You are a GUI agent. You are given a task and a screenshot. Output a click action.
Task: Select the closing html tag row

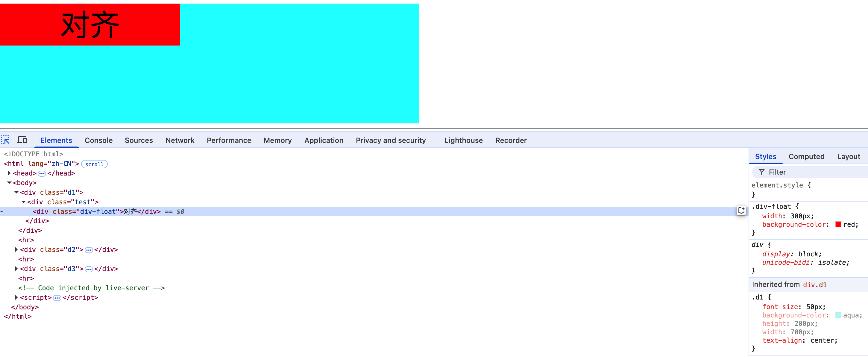coord(18,317)
